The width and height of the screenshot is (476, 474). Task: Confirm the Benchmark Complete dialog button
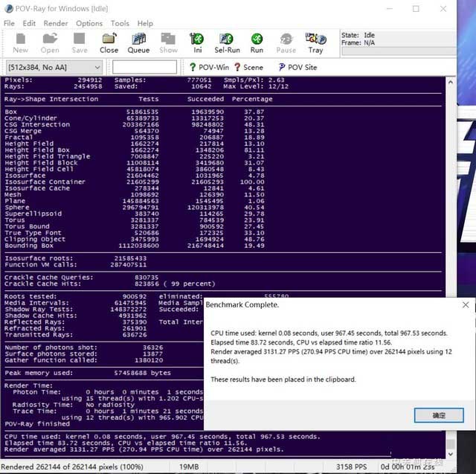pyautogui.click(x=439, y=415)
